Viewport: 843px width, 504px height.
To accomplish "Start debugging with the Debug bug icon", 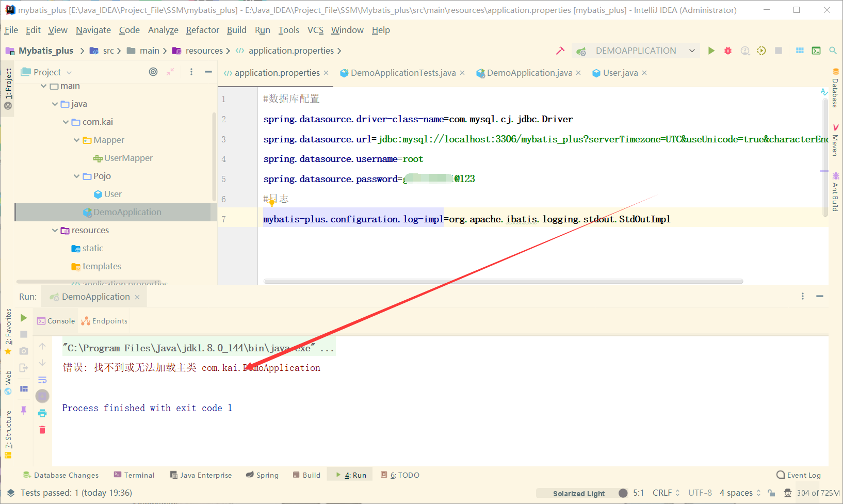I will (727, 51).
